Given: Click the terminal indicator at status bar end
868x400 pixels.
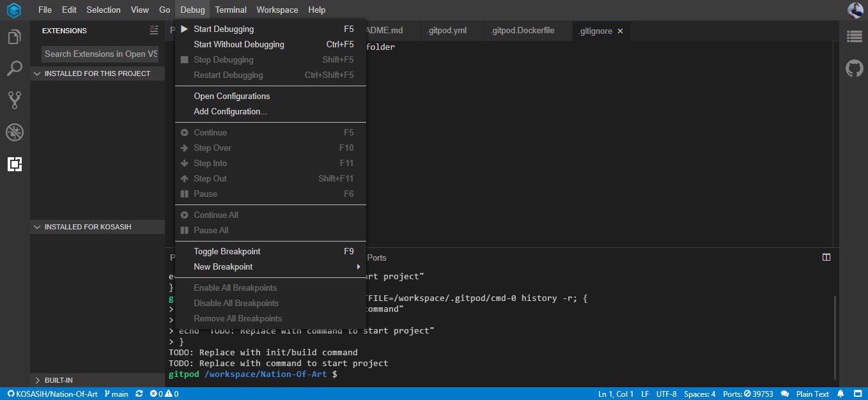Looking at the screenshot, I should click(x=857, y=394).
